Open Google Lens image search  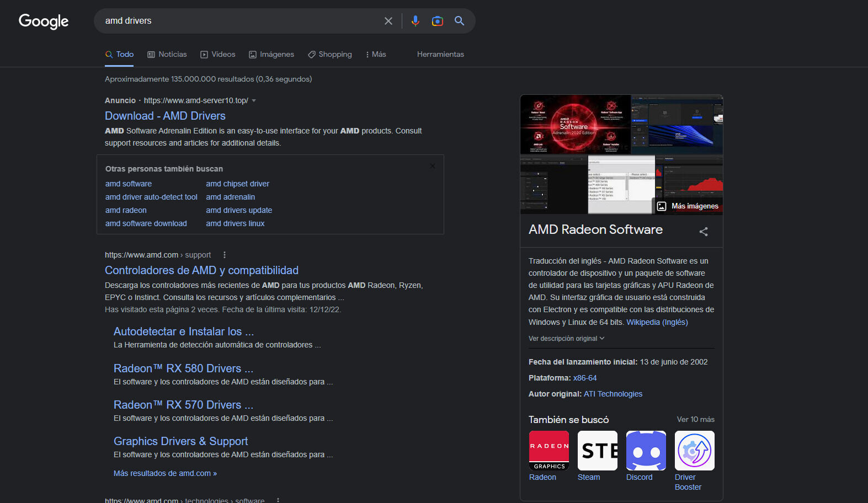pyautogui.click(x=437, y=21)
